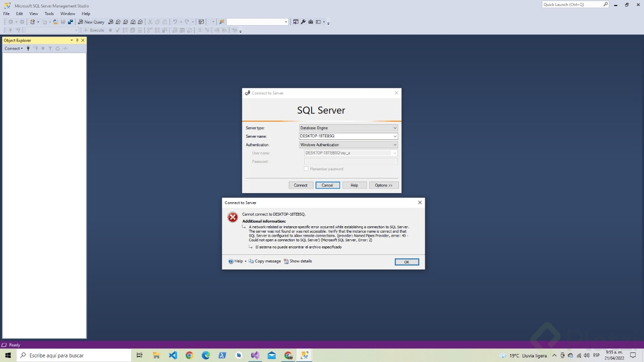The image size is (644, 362).
Task: Click the Open File toolbar icon
Action: point(56,22)
